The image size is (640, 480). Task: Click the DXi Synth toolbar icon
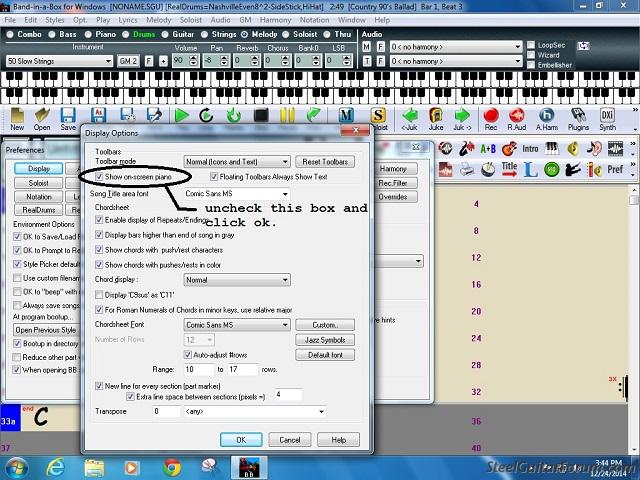tap(607, 119)
